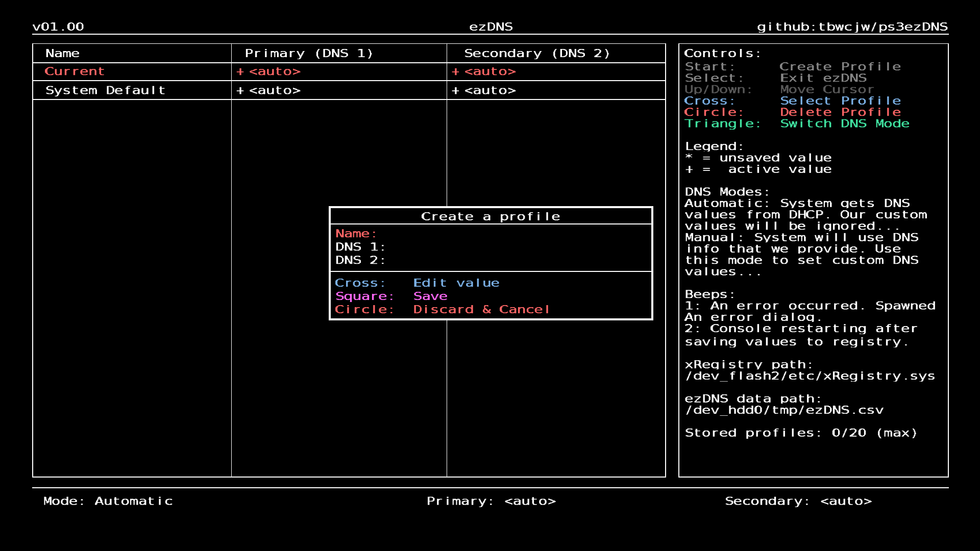Click the 'Primary: <auto>' status bar entry
This screenshot has height=551, width=980.
pos(492,501)
